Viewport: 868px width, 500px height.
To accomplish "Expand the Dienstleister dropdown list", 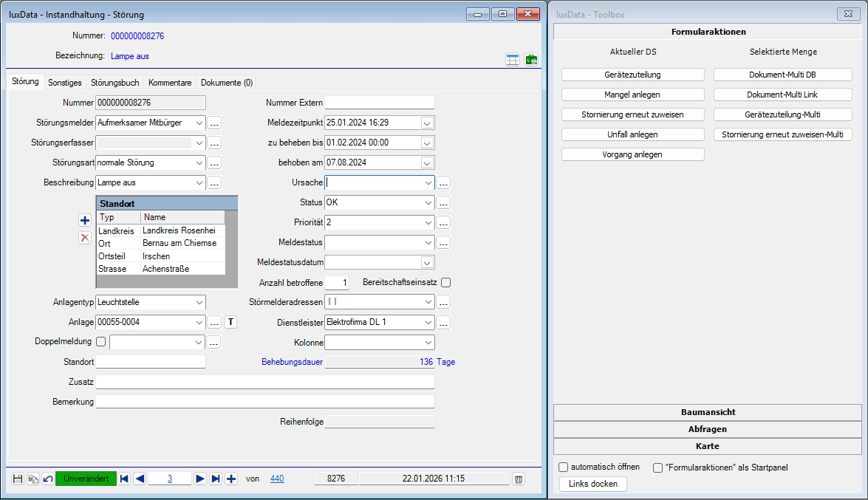I will [428, 322].
